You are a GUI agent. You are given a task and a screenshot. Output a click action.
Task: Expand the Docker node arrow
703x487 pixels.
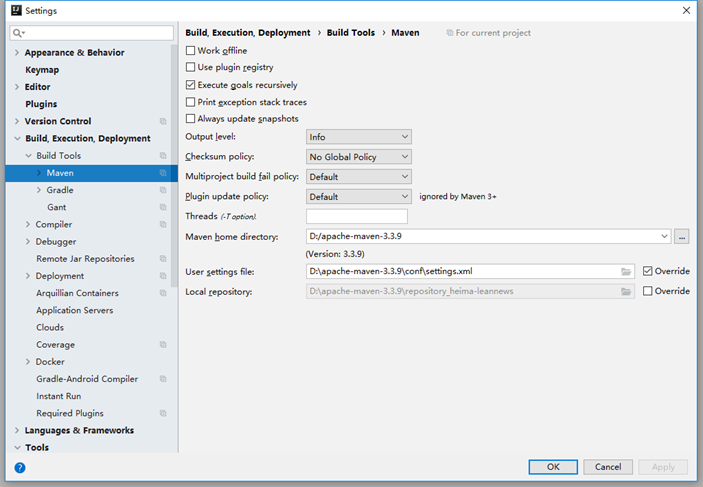(28, 362)
